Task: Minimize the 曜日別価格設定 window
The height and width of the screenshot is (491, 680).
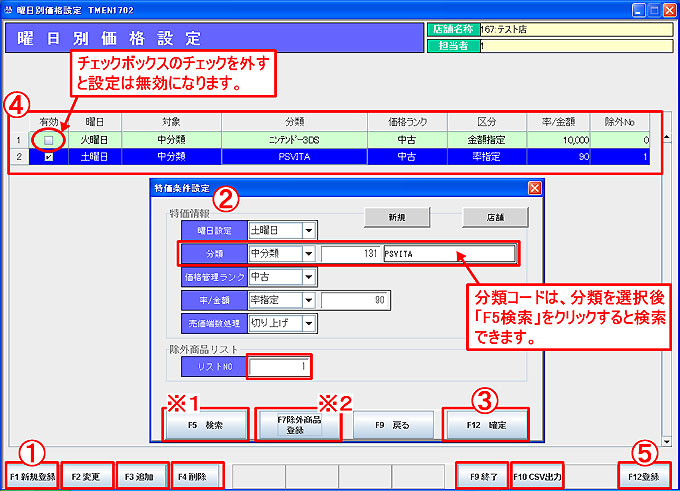Action: 638,10
